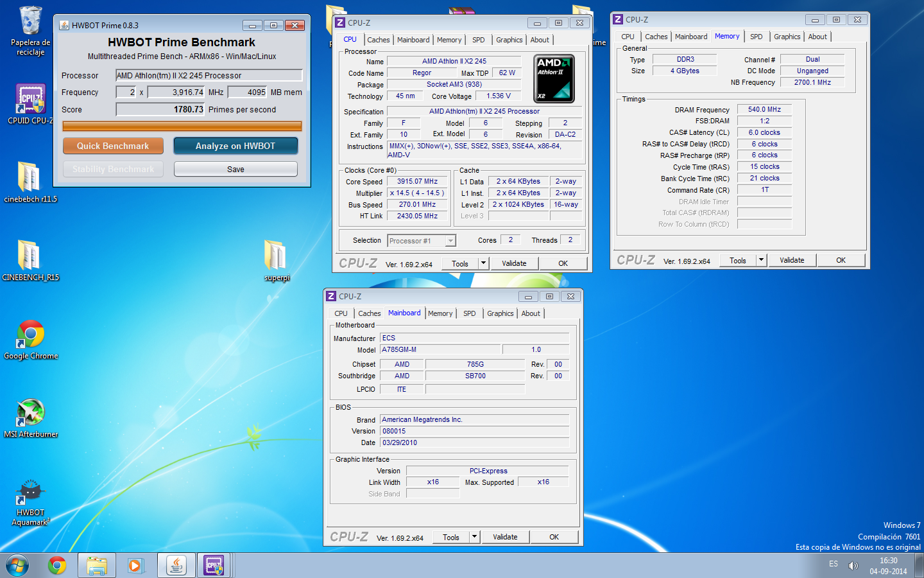Click Show desktop button at taskbar end

tap(919, 565)
